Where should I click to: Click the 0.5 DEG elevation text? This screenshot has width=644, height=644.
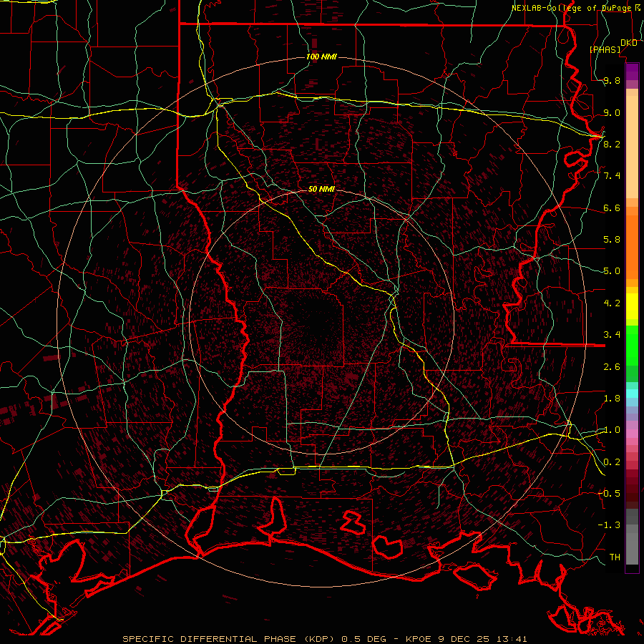[364, 639]
